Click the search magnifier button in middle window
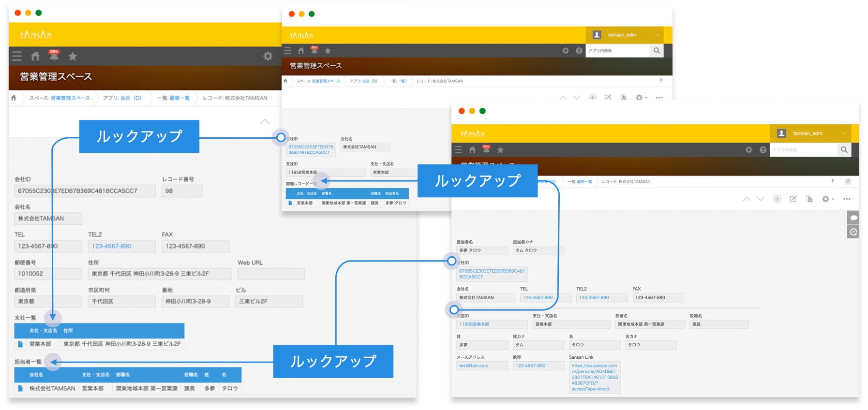The image size is (868, 410). tap(657, 50)
